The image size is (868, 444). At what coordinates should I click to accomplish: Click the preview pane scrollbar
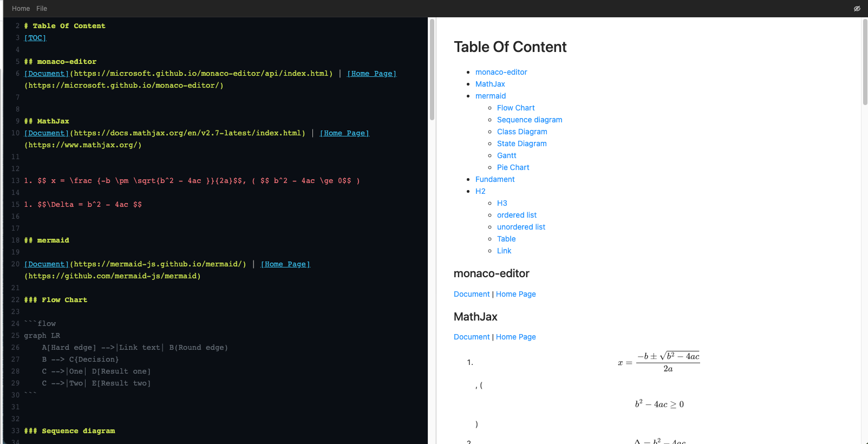864,60
